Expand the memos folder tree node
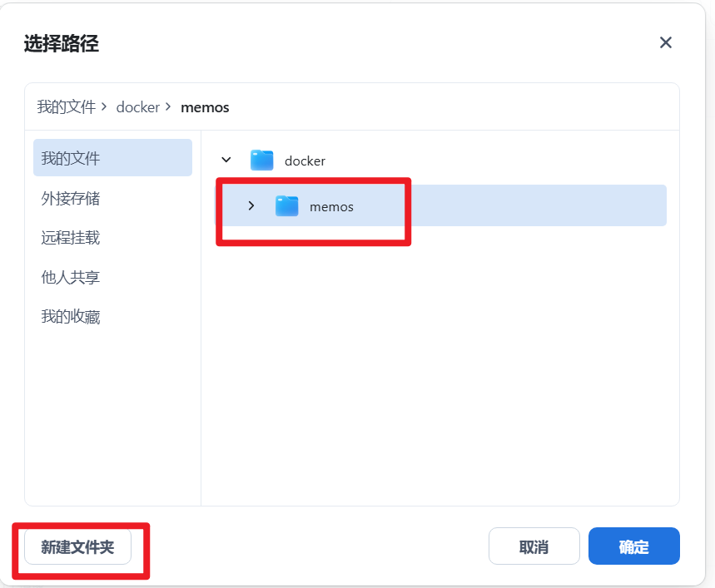 (251, 205)
